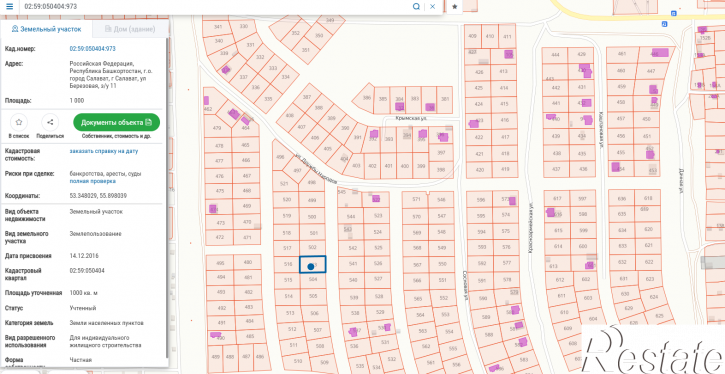Select parcel 409 on the map

pos(472,36)
